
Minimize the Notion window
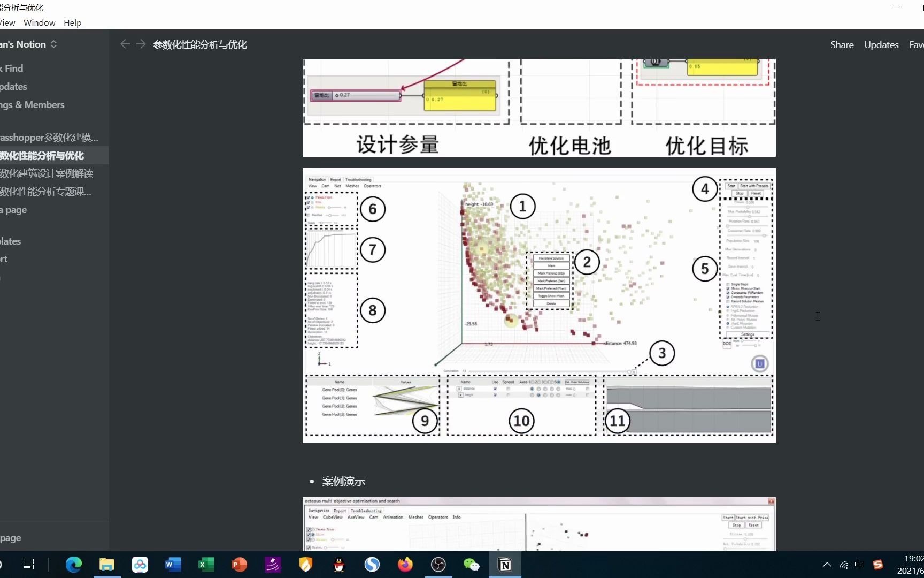click(896, 7)
